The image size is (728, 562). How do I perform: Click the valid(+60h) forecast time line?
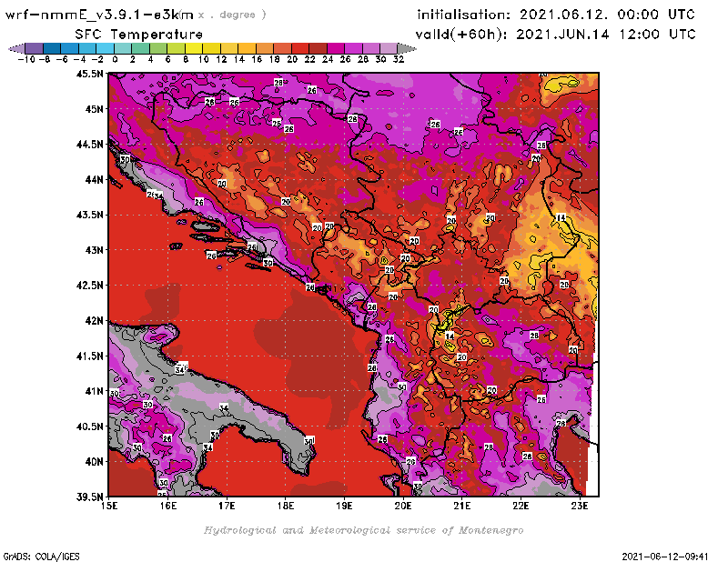pyautogui.click(x=555, y=35)
